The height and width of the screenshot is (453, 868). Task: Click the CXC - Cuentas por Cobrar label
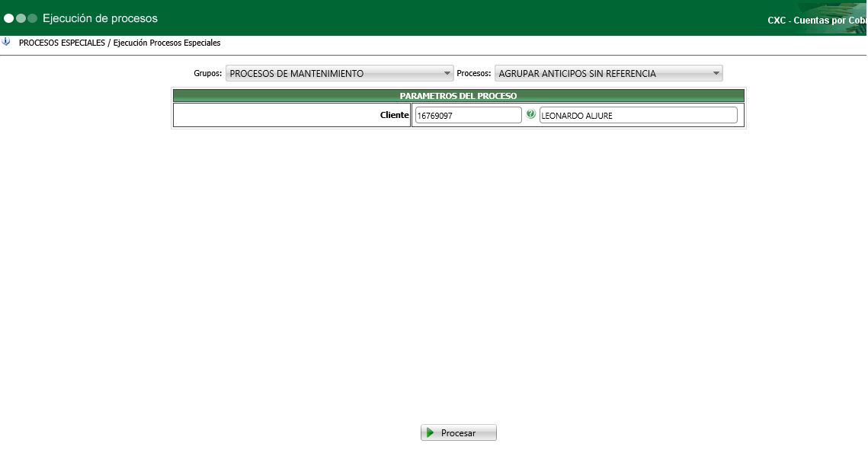tap(819, 21)
